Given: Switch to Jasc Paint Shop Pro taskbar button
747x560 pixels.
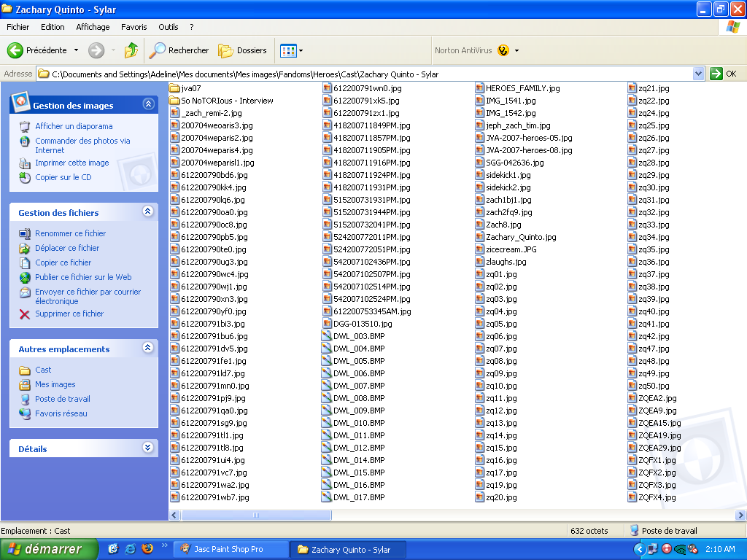Looking at the screenshot, I should (229, 549).
